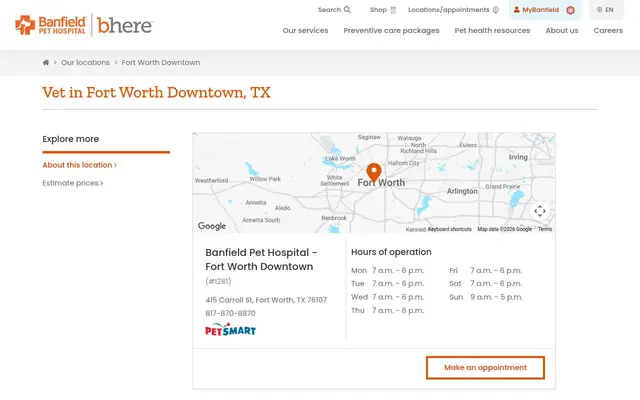The height and width of the screenshot is (400, 640).
Task: Click the Arlington label on the map
Action: (x=462, y=191)
